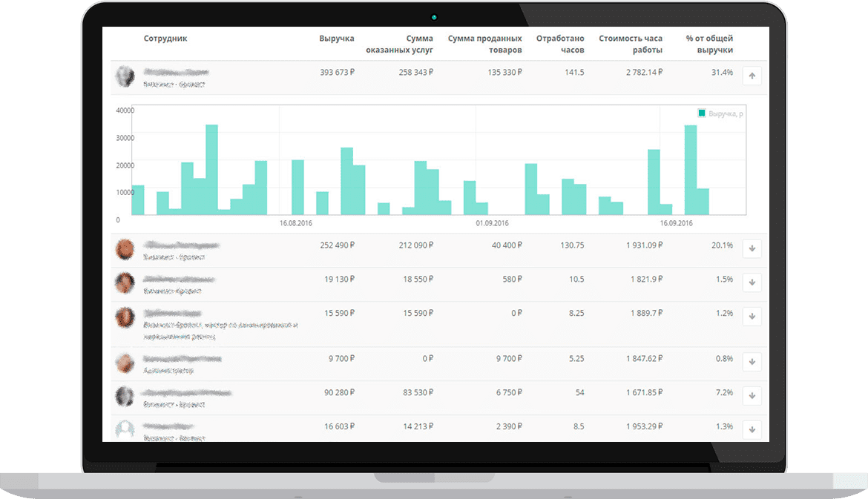Sort by Стоимость часа работы header
The width and height of the screenshot is (868, 499).
[x=631, y=44]
